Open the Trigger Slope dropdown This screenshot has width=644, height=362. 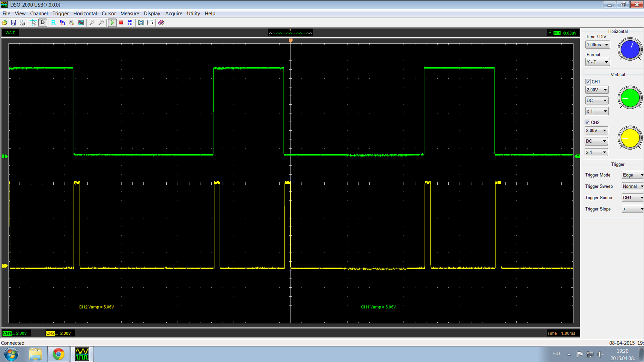point(633,209)
